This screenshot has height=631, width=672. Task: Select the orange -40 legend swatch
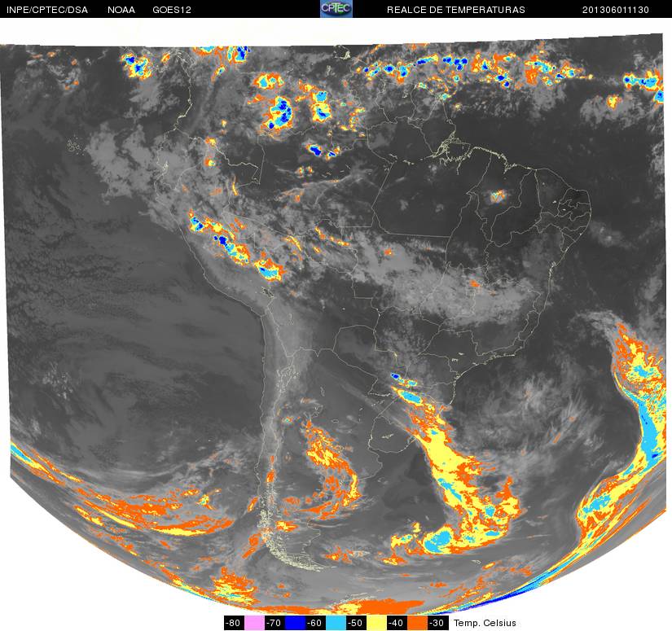(417, 623)
